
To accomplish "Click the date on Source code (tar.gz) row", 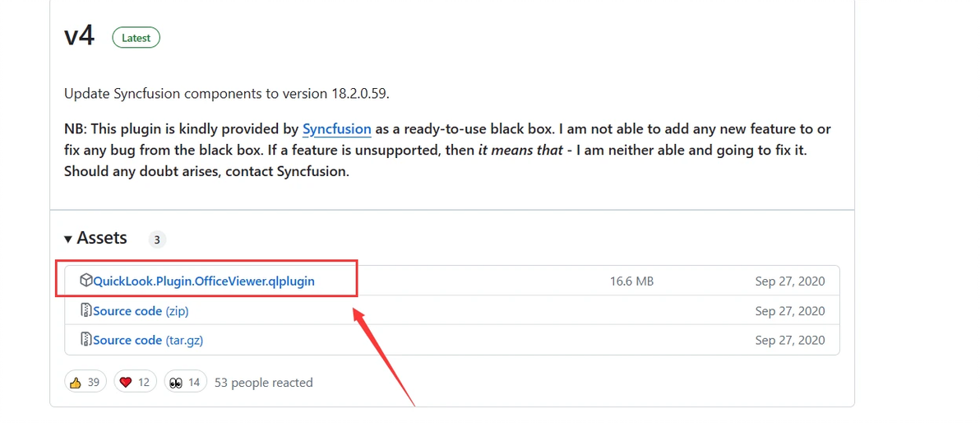I will [x=789, y=339].
